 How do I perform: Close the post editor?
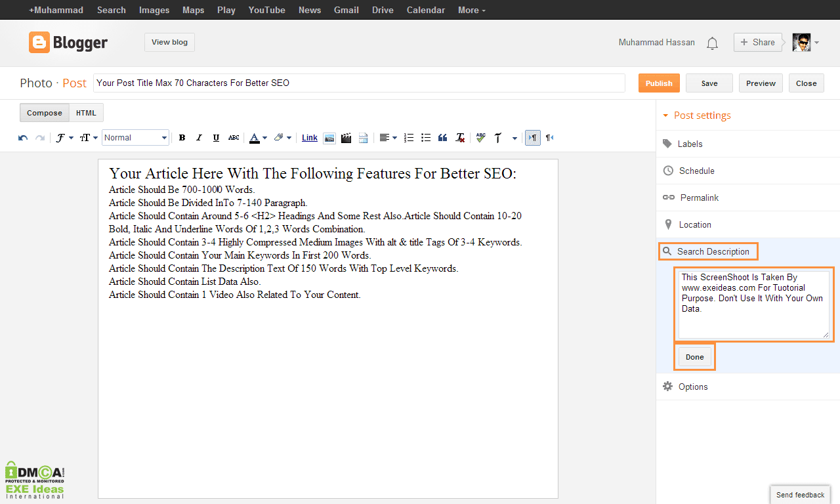click(807, 83)
